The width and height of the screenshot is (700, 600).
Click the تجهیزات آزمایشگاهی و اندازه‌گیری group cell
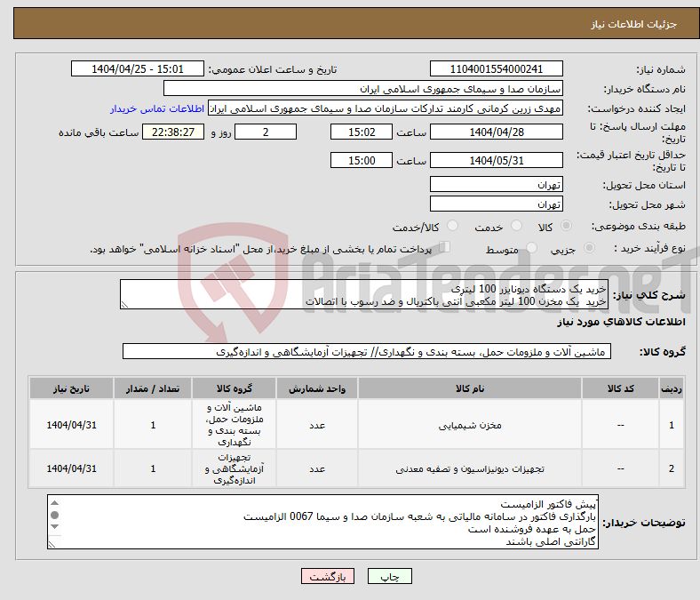point(234,468)
